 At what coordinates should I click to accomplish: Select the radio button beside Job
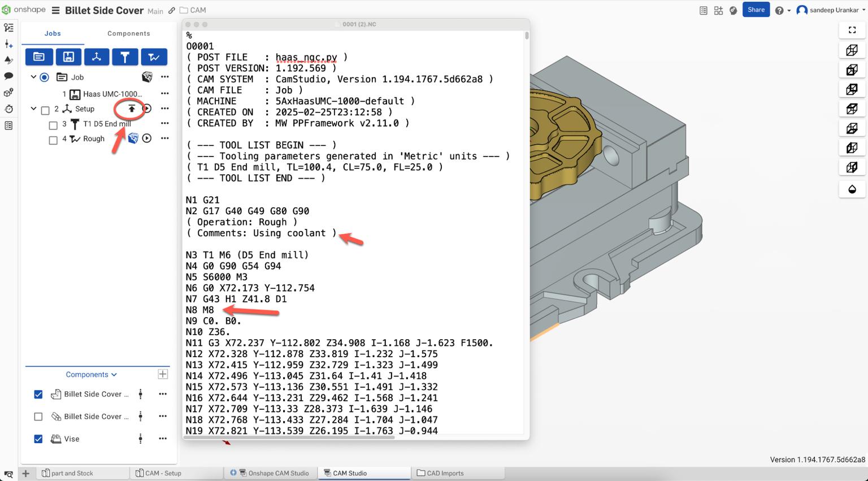[45, 77]
